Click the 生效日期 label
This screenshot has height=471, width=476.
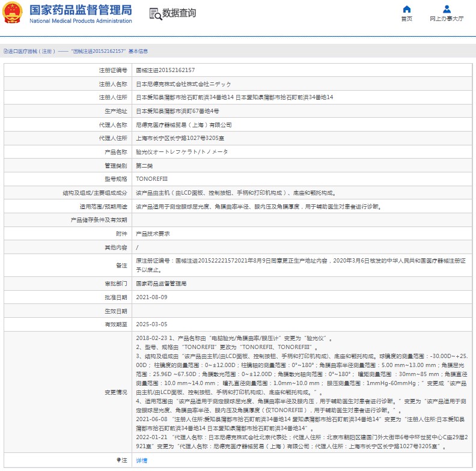[x=115, y=311]
